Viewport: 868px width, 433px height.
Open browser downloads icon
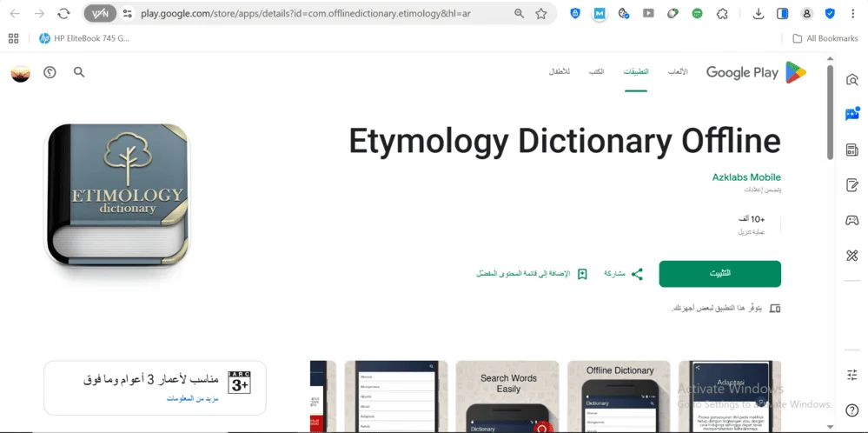point(759,14)
